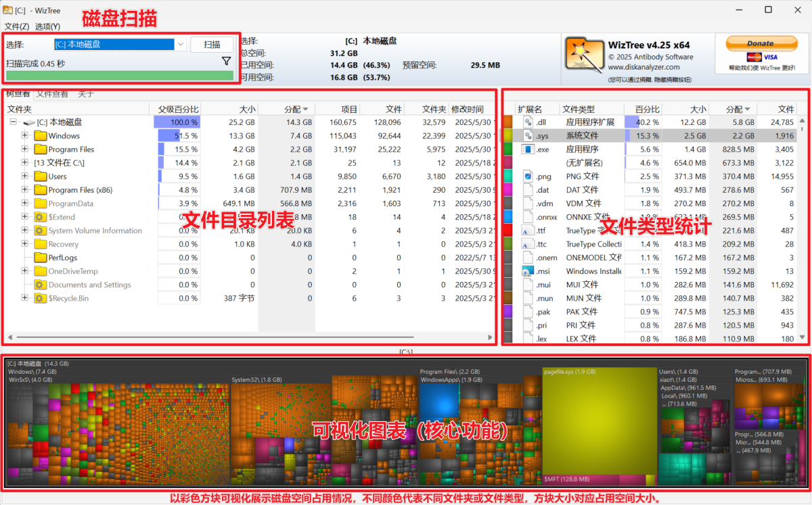This screenshot has height=505, width=812.
Task: Click the $MFT (128.8 MB) treemap label
Action: (x=567, y=479)
